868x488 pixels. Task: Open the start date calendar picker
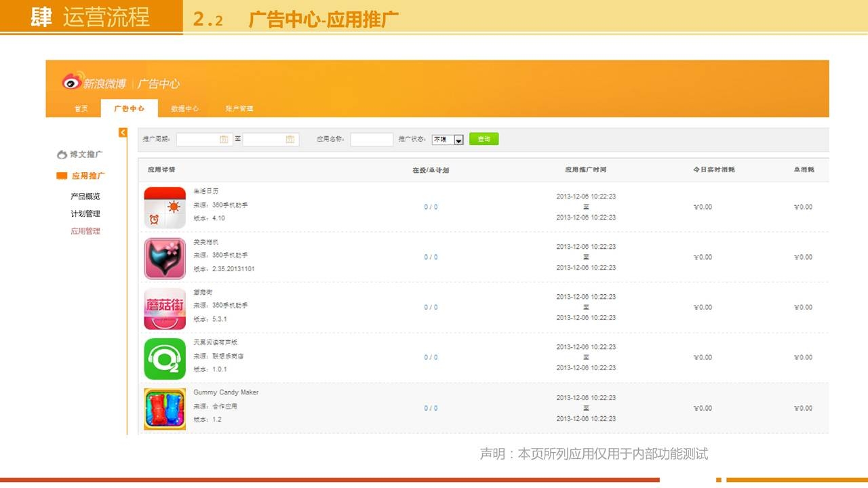224,139
